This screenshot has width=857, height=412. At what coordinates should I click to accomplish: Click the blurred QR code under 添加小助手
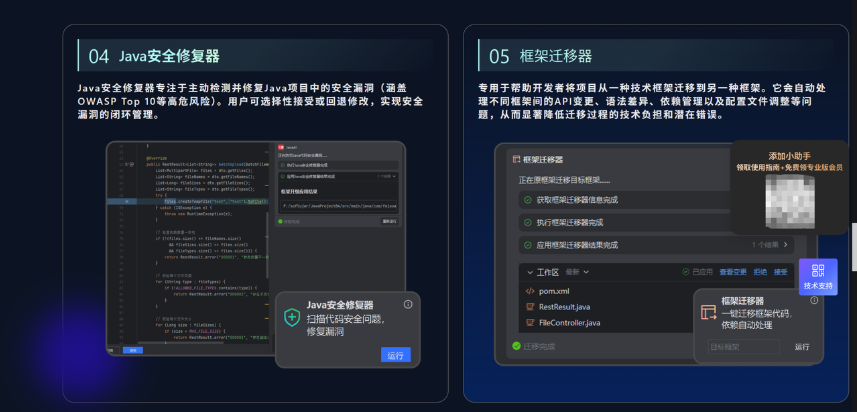pyautogui.click(x=790, y=201)
